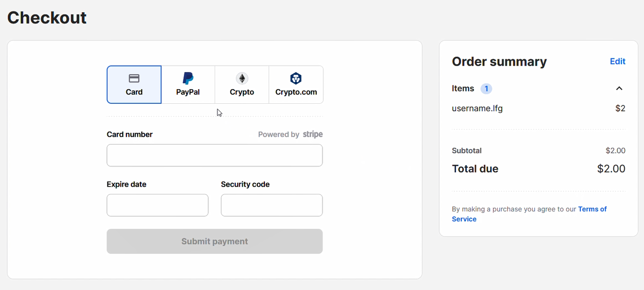Focus the Card number field
Viewport: 644px width, 290px height.
[215, 155]
